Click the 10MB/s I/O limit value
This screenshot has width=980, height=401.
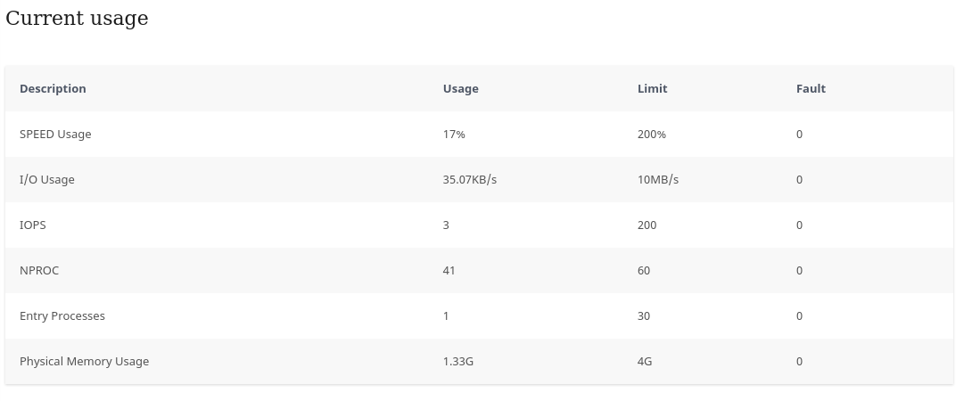coord(658,180)
